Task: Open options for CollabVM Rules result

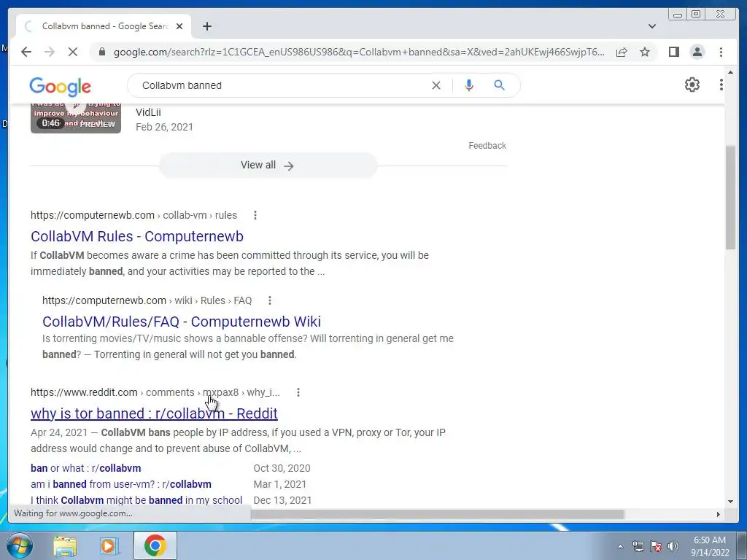Action: click(x=255, y=215)
